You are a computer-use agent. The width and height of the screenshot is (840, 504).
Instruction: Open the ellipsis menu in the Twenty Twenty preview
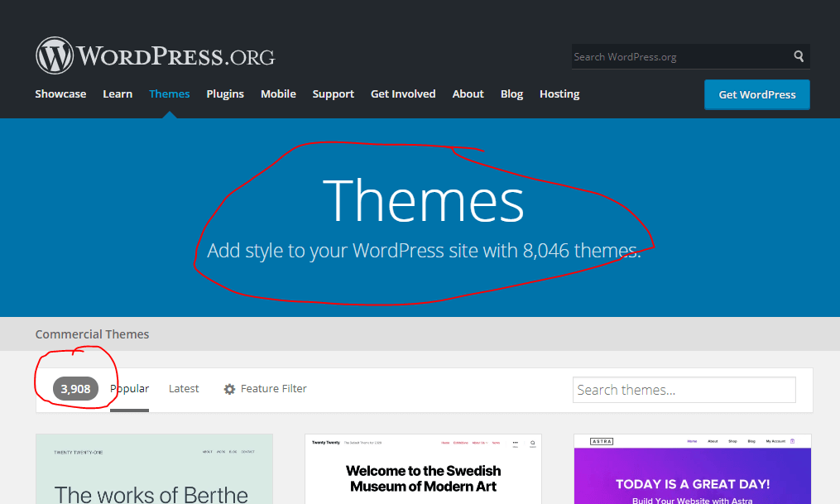[517, 443]
